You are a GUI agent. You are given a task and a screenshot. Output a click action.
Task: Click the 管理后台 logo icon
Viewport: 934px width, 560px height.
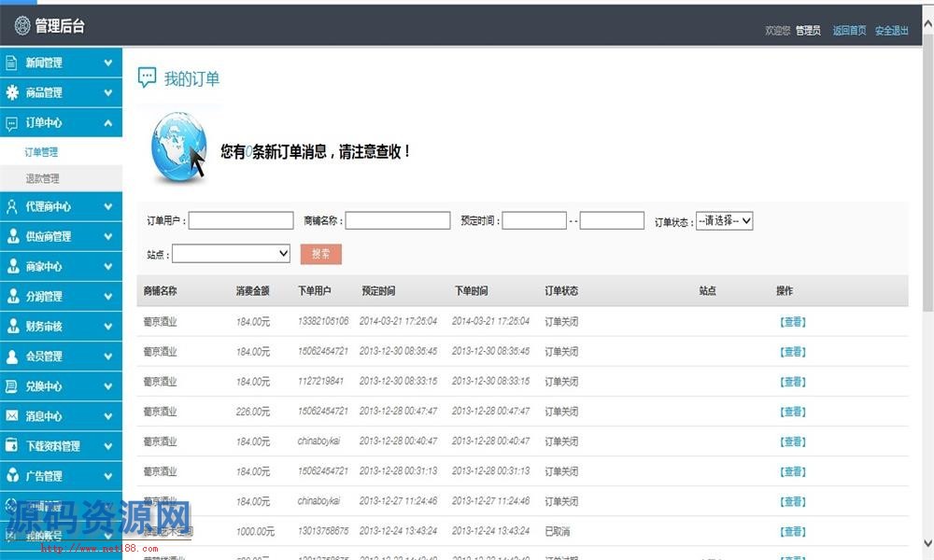click(x=22, y=25)
